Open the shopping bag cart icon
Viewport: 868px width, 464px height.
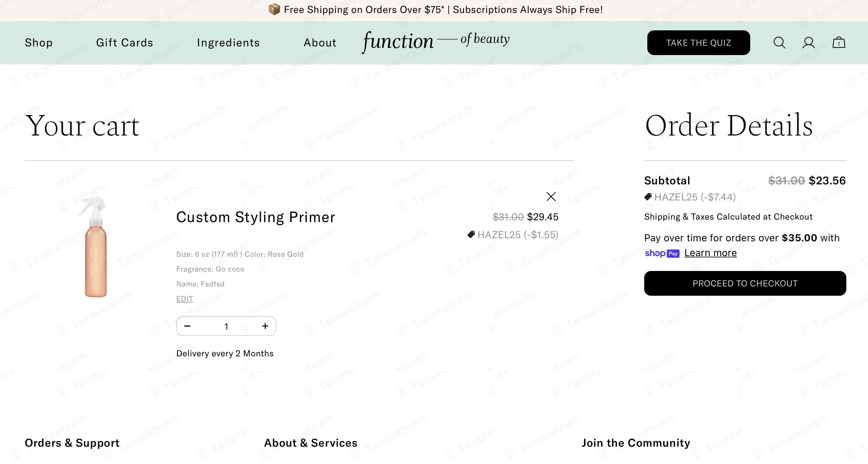tap(839, 43)
